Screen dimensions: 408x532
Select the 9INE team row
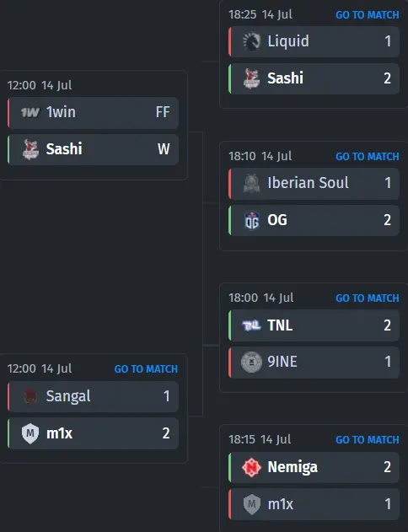(314, 362)
